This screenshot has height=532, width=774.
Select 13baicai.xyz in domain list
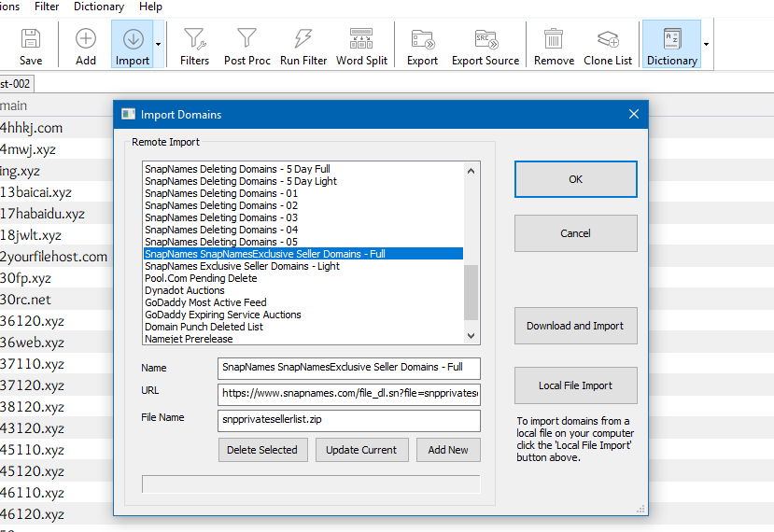click(35, 192)
